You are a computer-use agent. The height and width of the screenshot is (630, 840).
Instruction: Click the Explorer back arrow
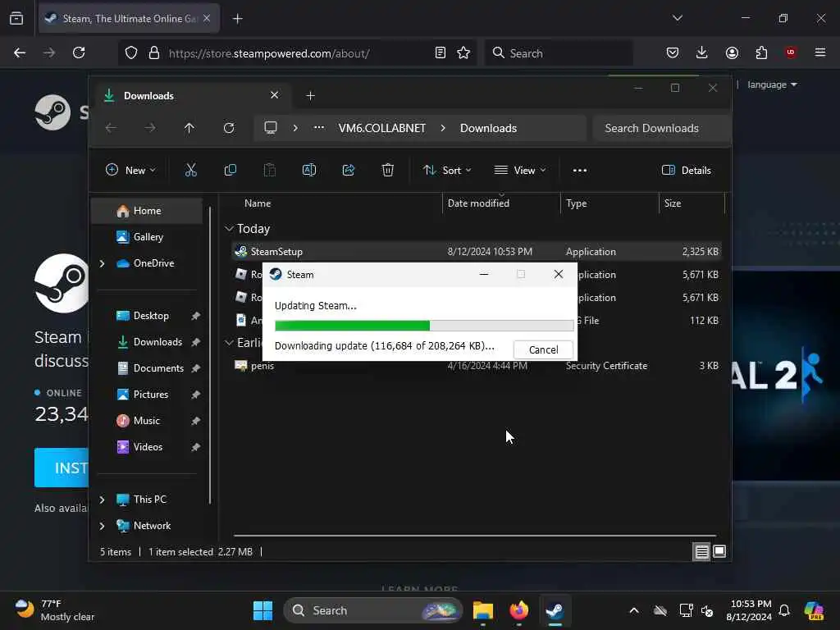click(111, 128)
